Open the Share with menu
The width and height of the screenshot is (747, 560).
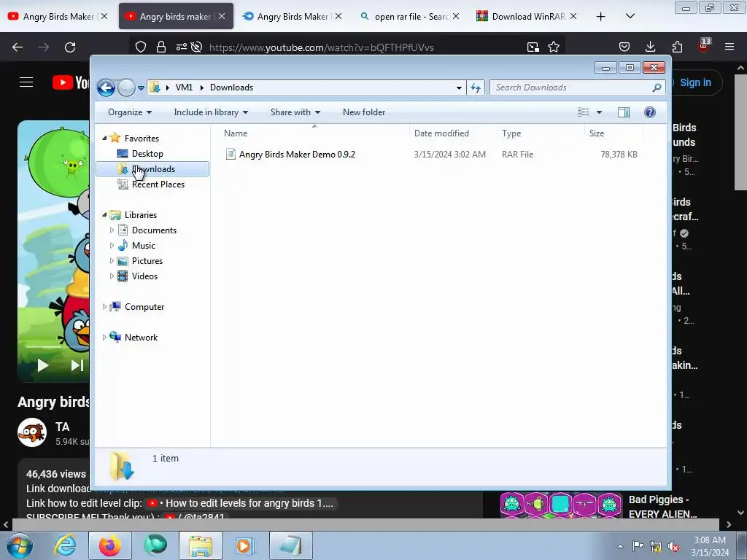pyautogui.click(x=295, y=112)
